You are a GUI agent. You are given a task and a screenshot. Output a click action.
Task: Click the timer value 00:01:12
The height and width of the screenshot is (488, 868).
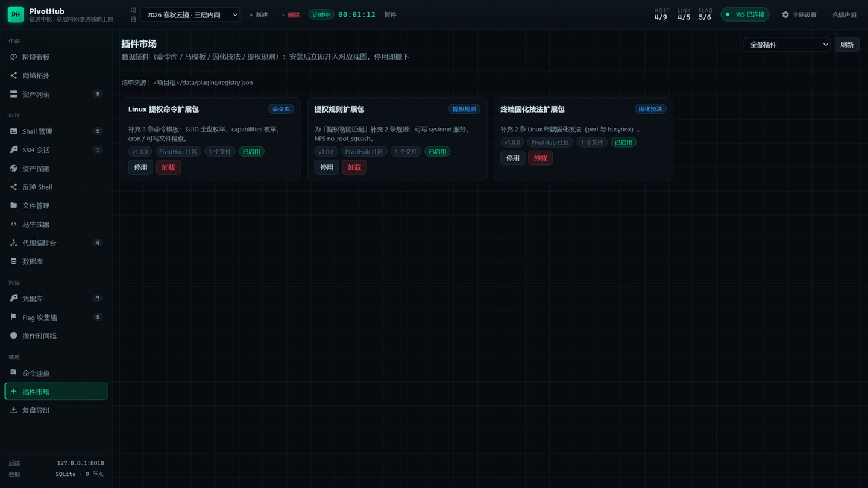[357, 14]
